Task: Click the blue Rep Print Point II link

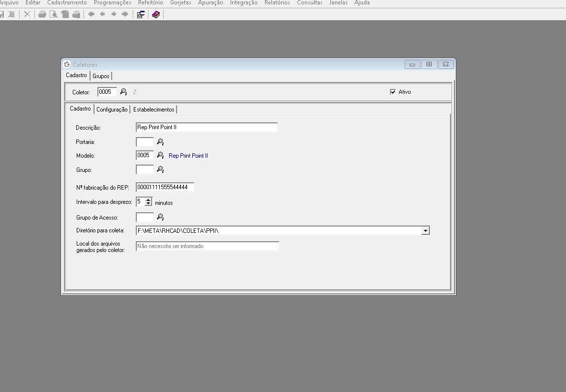Action: click(188, 156)
